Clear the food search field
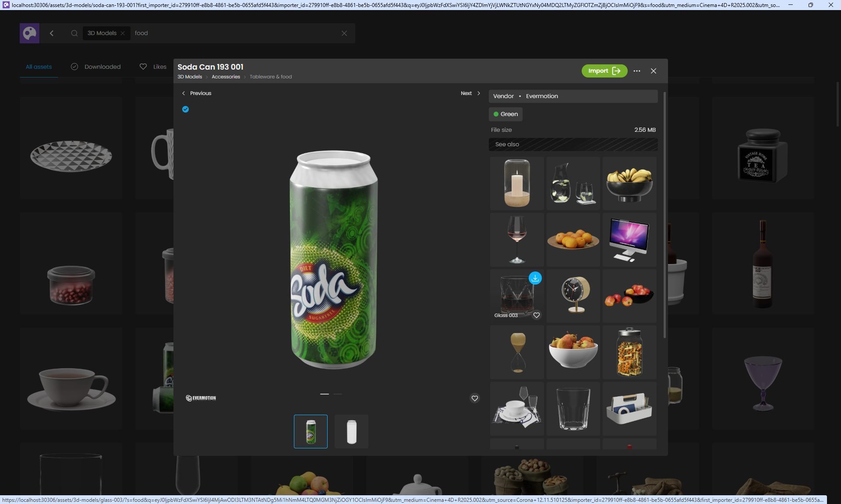The image size is (841, 504). click(344, 33)
